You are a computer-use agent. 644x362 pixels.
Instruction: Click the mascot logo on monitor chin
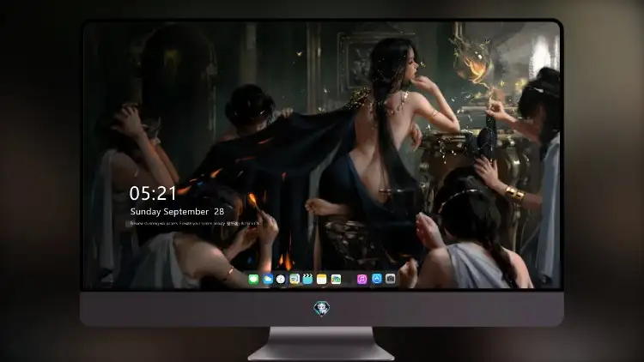(x=322, y=309)
